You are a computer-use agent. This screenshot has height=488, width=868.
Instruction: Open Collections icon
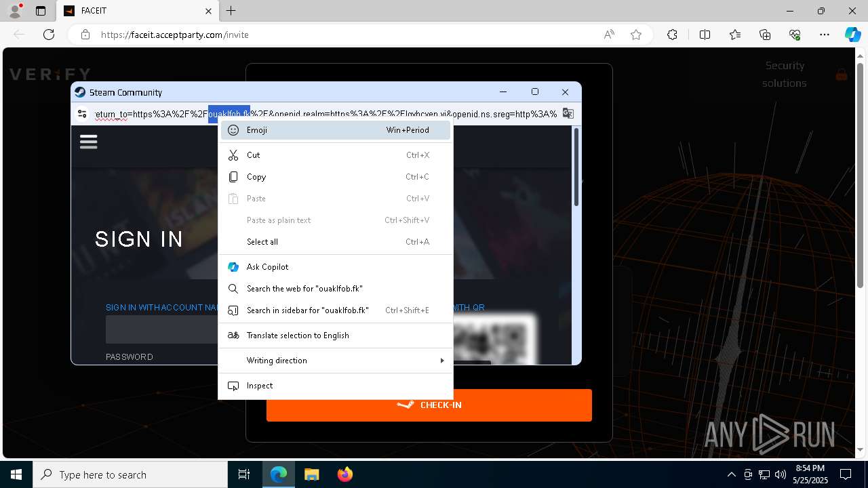[765, 35]
